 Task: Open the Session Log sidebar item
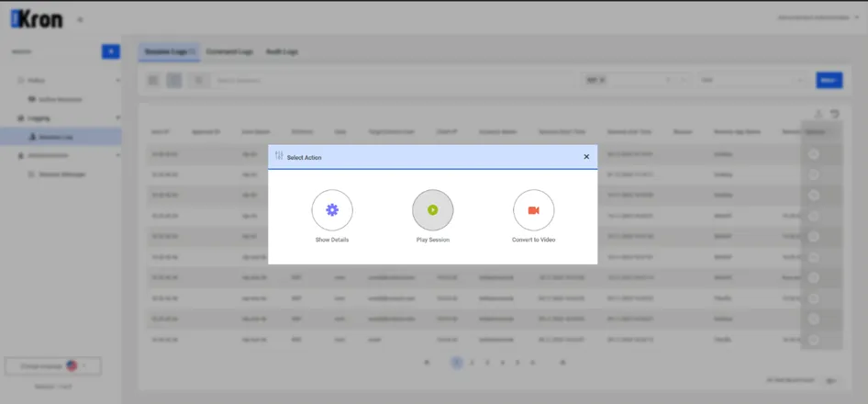(61, 136)
